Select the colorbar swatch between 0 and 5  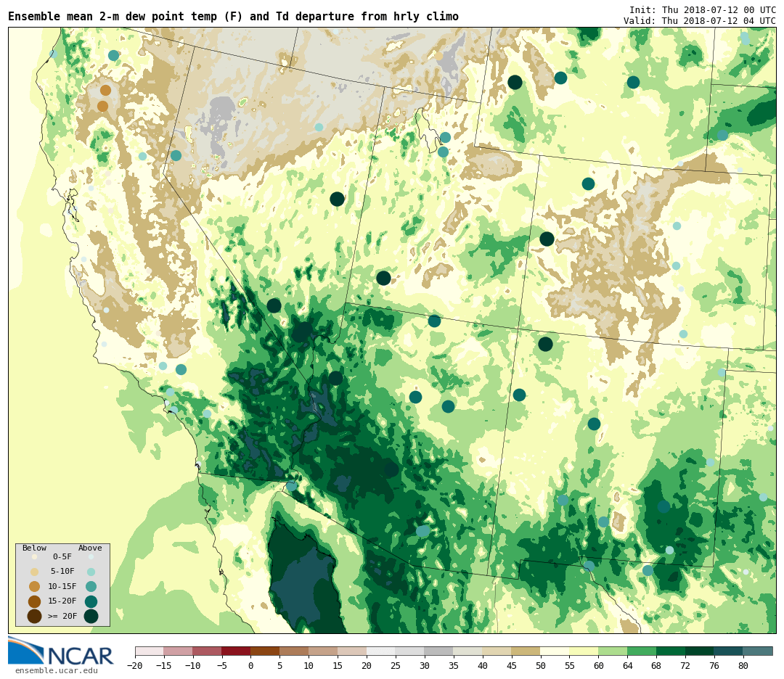[x=265, y=651]
